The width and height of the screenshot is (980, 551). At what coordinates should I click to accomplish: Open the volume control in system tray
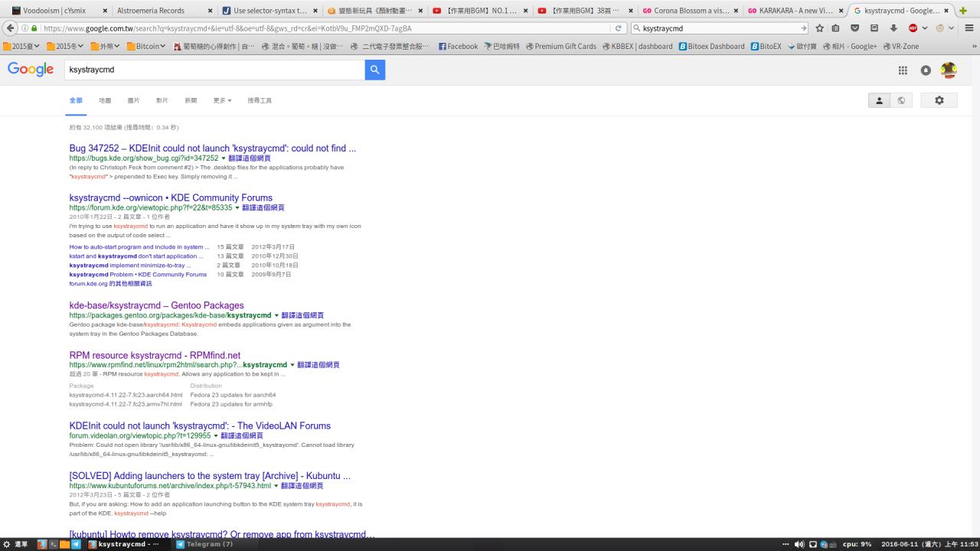799,544
